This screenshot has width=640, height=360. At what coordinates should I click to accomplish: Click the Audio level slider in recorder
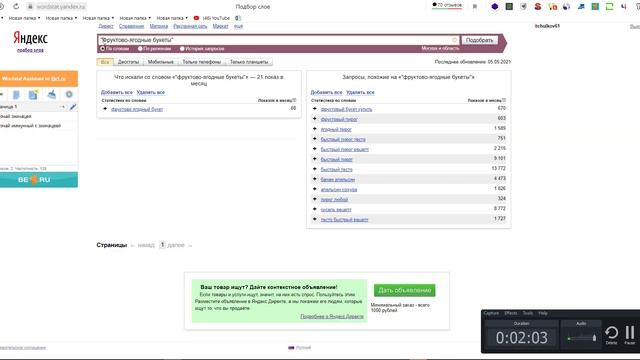(581, 338)
